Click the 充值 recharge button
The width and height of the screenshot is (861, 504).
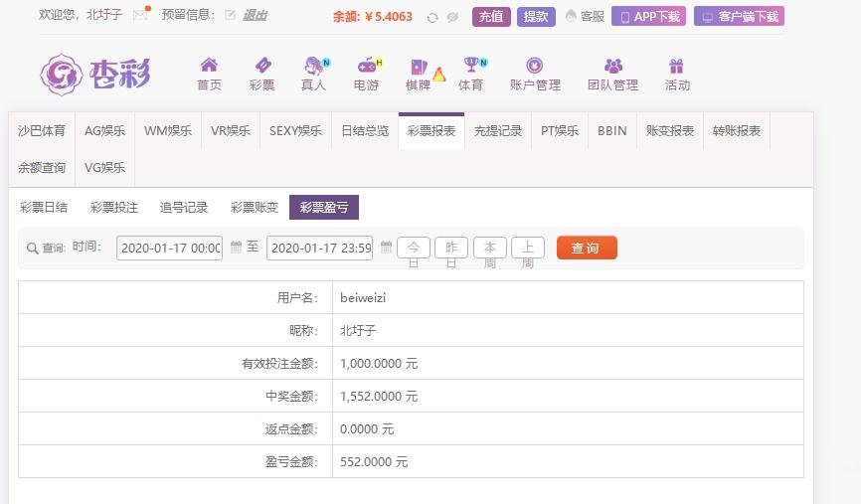(x=491, y=17)
